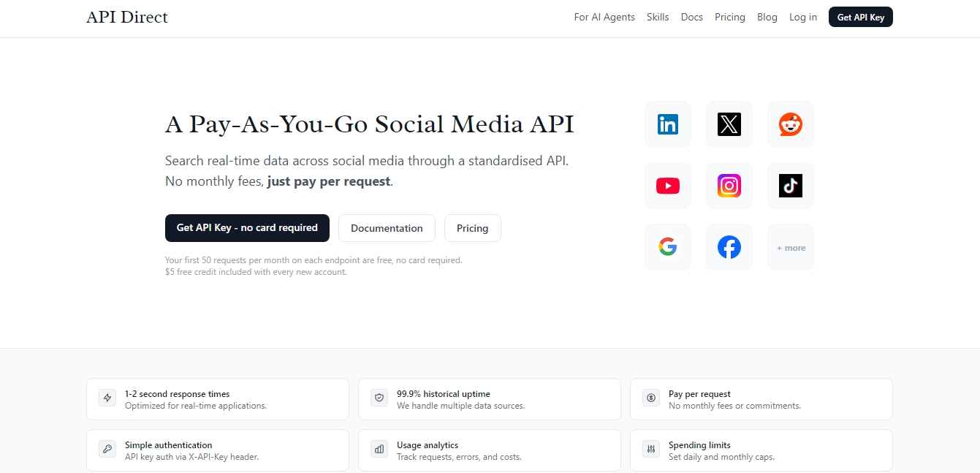Click the X (Twitter) platform icon
980x473 pixels.
pos(729,124)
